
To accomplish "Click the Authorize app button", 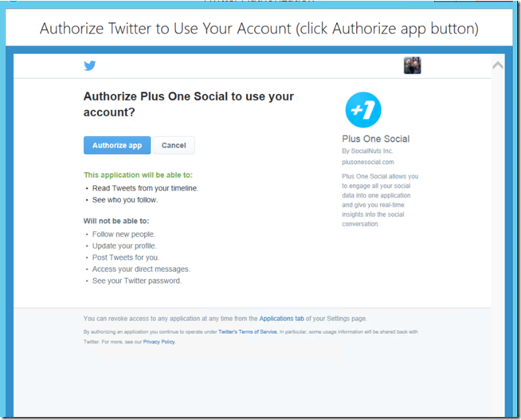I will point(117,145).
